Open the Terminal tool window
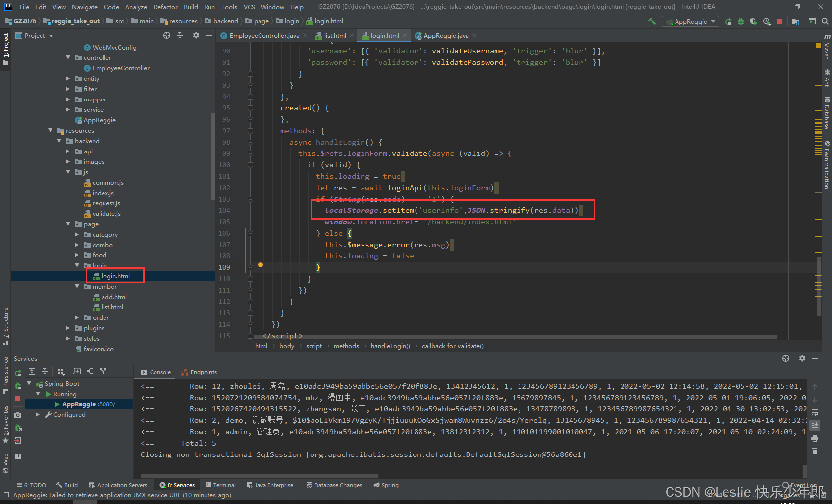 pyautogui.click(x=220, y=485)
